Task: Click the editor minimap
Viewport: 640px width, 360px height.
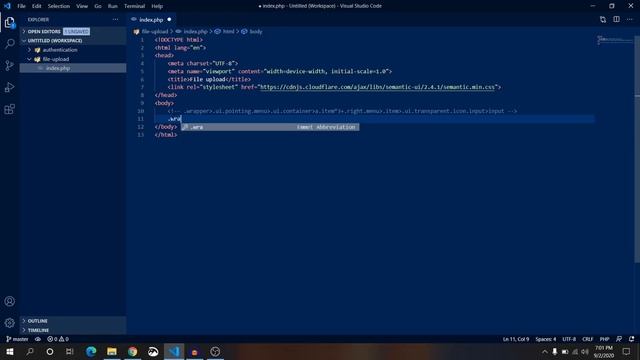Action: pos(615,40)
